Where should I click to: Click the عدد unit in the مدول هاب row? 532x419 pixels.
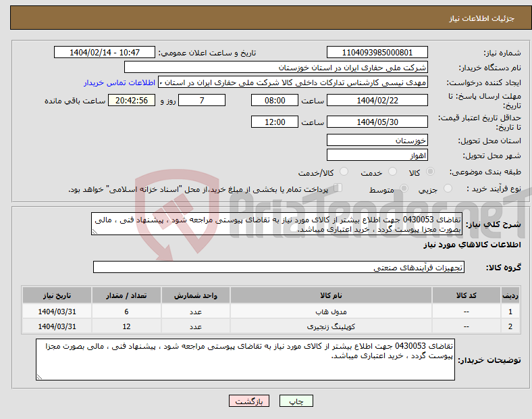195,312
